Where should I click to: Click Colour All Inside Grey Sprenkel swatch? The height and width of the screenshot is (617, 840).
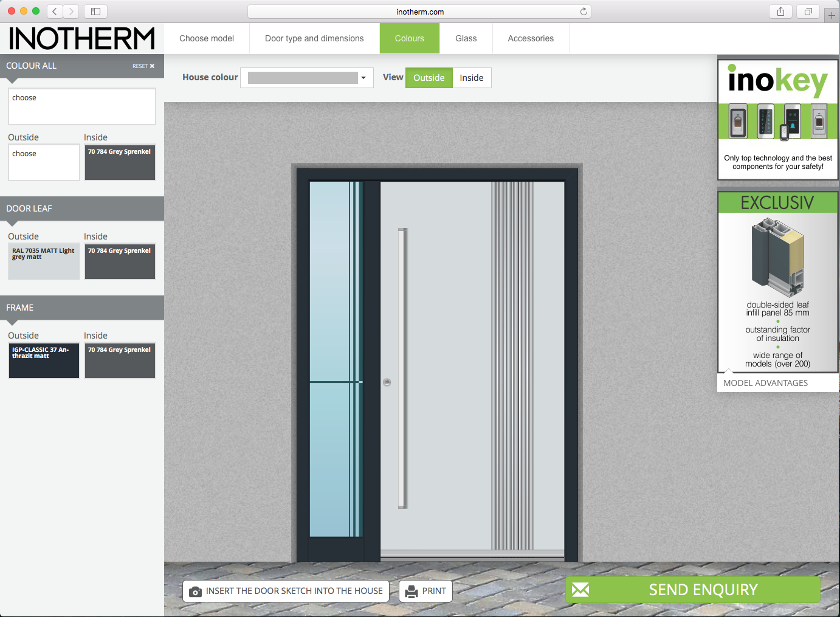[120, 162]
